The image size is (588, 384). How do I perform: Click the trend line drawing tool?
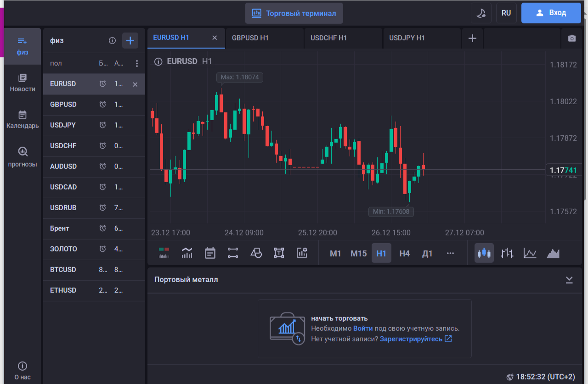pyautogui.click(x=233, y=253)
